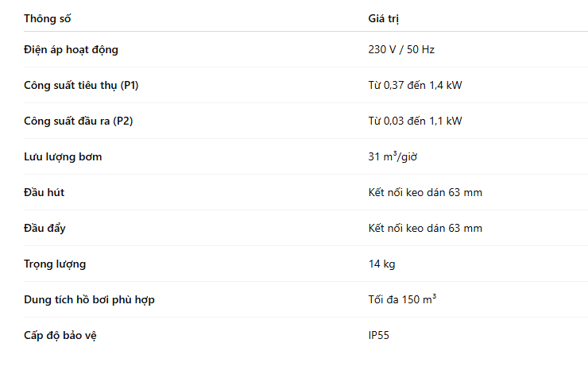This screenshot has width=588, height=366.
Task: Click the 'Thông số' column header
Action: point(47,18)
